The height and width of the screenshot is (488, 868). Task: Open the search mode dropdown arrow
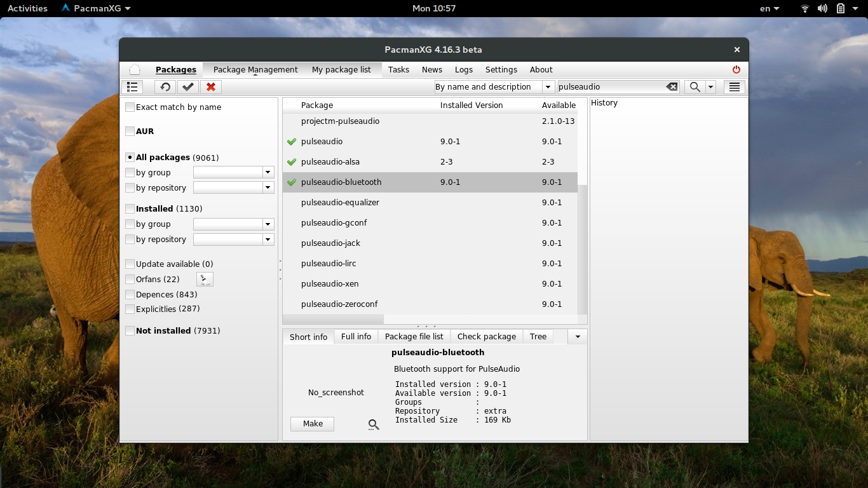point(548,87)
